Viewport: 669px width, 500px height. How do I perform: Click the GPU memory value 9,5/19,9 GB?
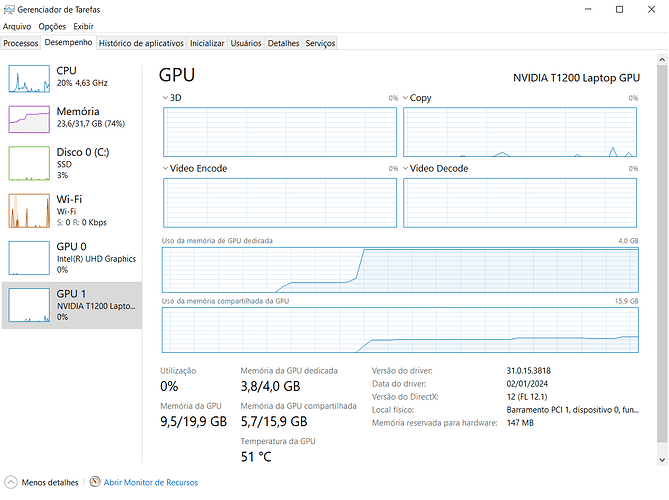[194, 422]
